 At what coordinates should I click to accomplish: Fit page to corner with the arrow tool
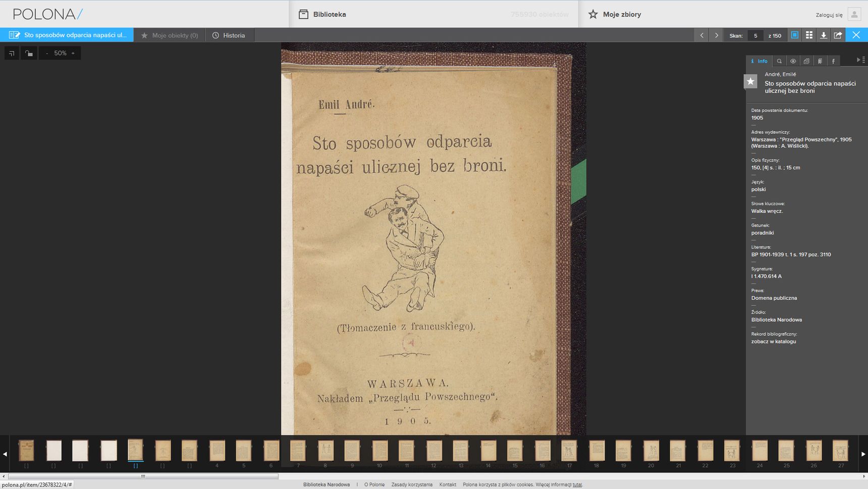coord(12,53)
